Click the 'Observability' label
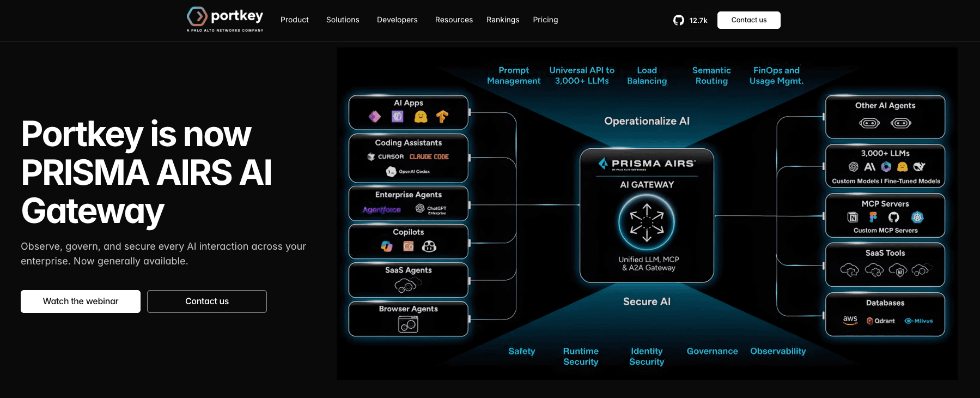This screenshot has height=398, width=980. coord(778,351)
